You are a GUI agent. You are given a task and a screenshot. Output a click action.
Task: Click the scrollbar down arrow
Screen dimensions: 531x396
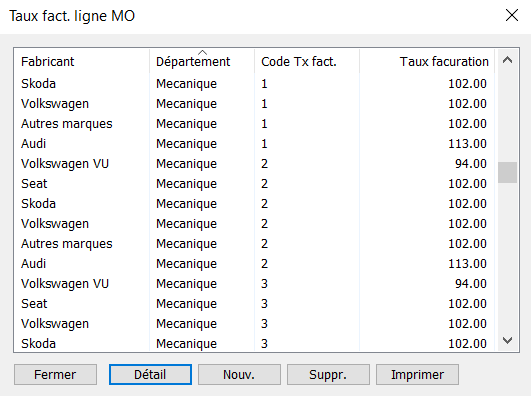coord(507,340)
